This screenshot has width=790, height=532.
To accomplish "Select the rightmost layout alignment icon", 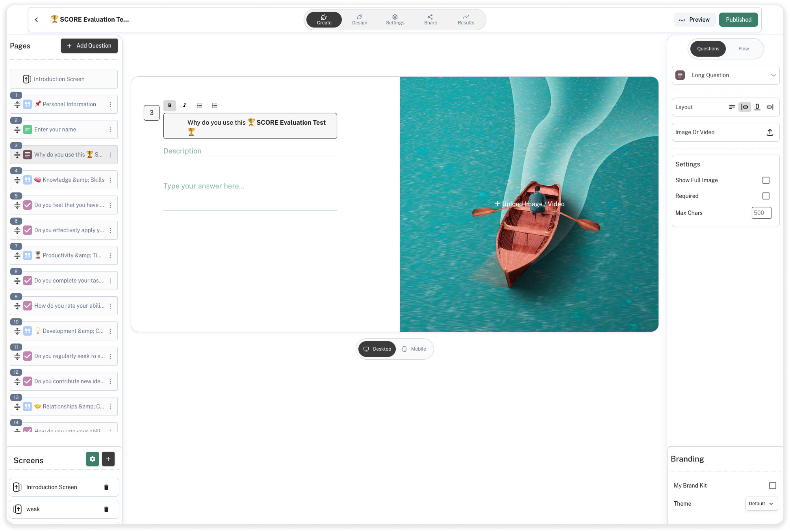I will (770, 107).
